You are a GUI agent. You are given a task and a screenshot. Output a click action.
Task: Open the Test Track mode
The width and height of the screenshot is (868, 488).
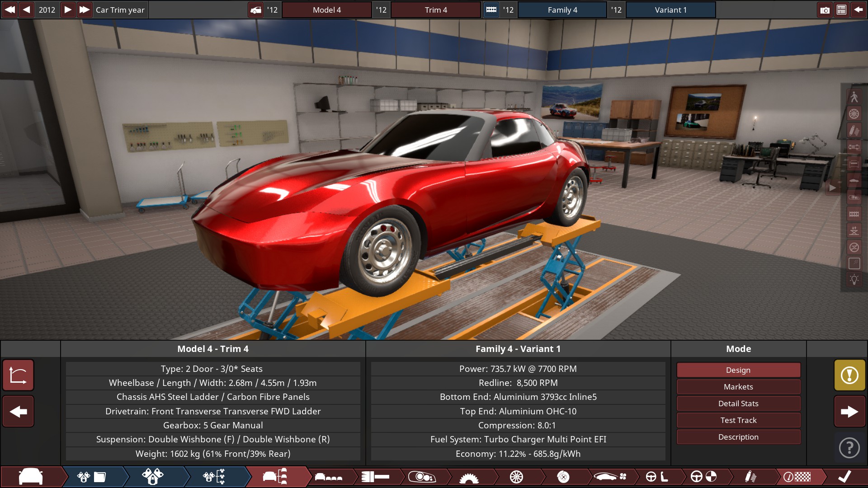point(738,420)
